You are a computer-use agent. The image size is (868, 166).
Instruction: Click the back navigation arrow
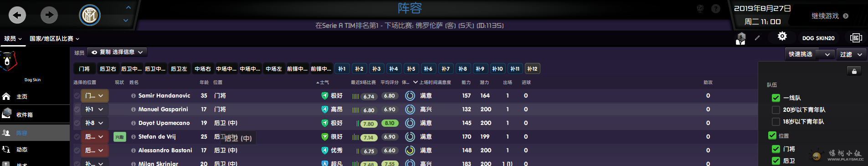[x=17, y=15]
